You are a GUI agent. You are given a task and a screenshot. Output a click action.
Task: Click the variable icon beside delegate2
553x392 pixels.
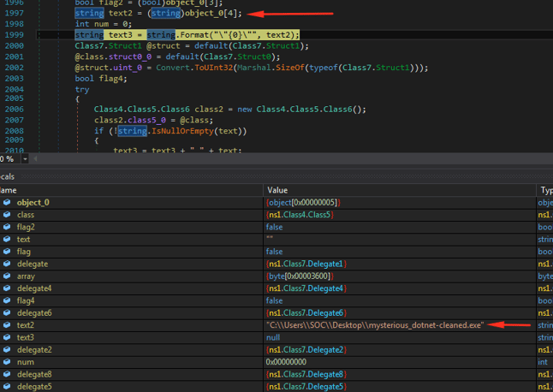click(x=7, y=350)
